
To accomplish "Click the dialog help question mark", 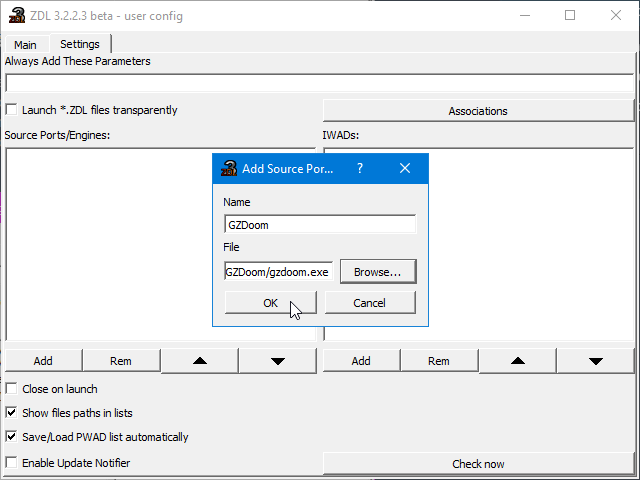I will (x=360, y=169).
